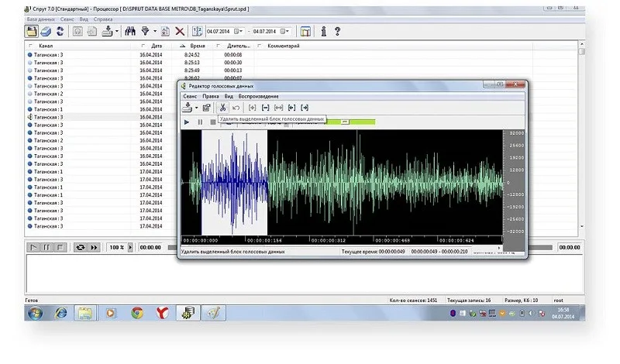Toggle the checkbox in Комментарий column header
This screenshot has width=620, height=364.
coord(260,46)
